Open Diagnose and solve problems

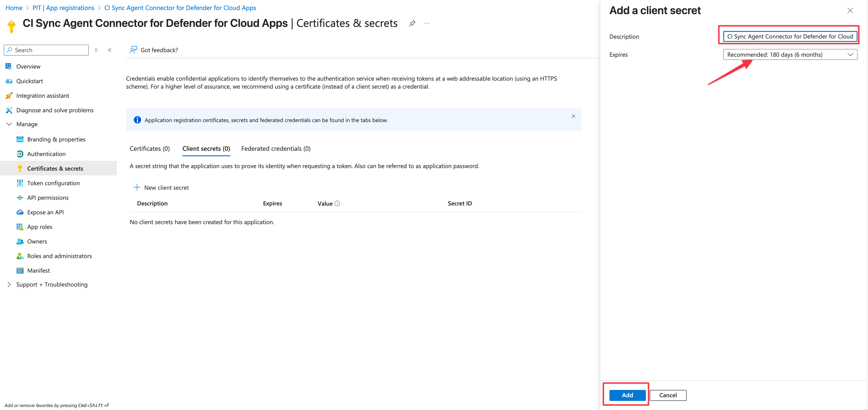[x=55, y=110]
